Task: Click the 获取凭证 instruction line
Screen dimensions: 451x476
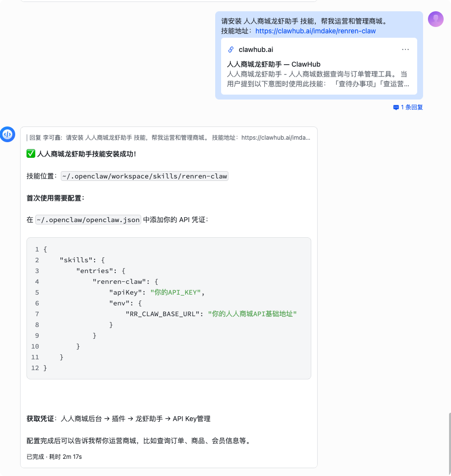Action: coord(118,419)
